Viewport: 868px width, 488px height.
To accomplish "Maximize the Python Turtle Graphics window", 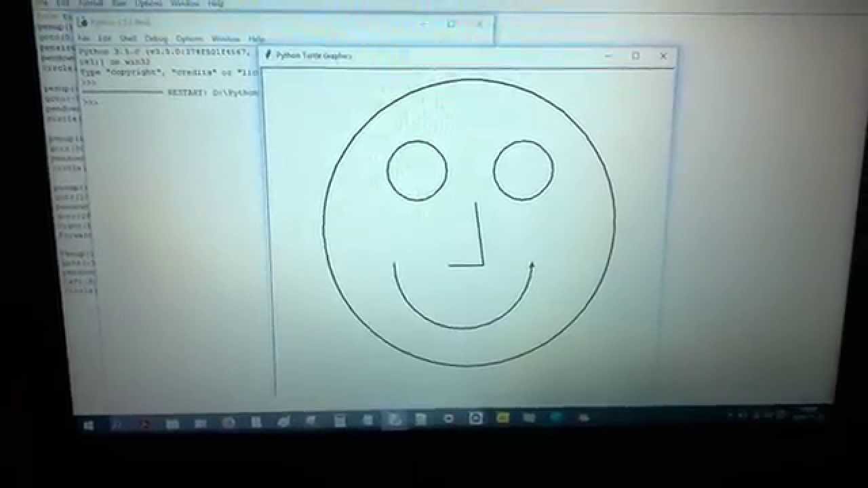I will pos(635,56).
